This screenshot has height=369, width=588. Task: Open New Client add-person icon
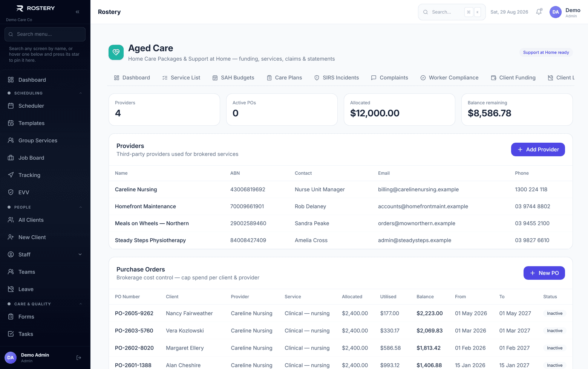coord(11,237)
